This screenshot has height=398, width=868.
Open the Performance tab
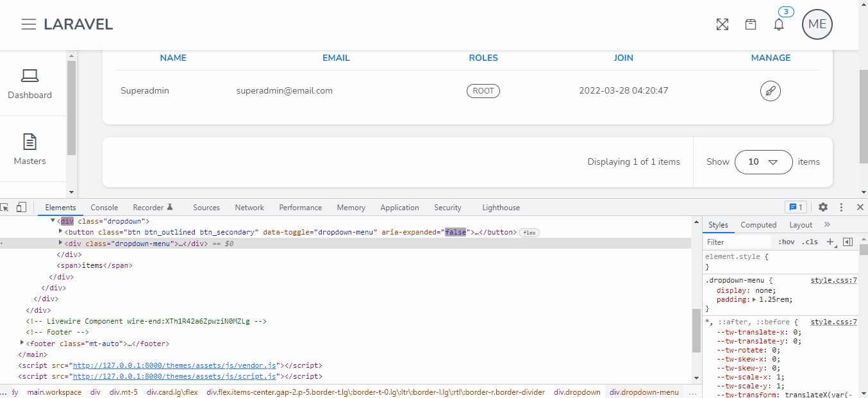301,208
